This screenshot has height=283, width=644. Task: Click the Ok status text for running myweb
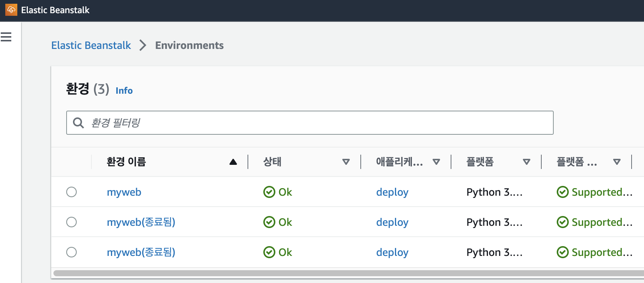tap(285, 192)
